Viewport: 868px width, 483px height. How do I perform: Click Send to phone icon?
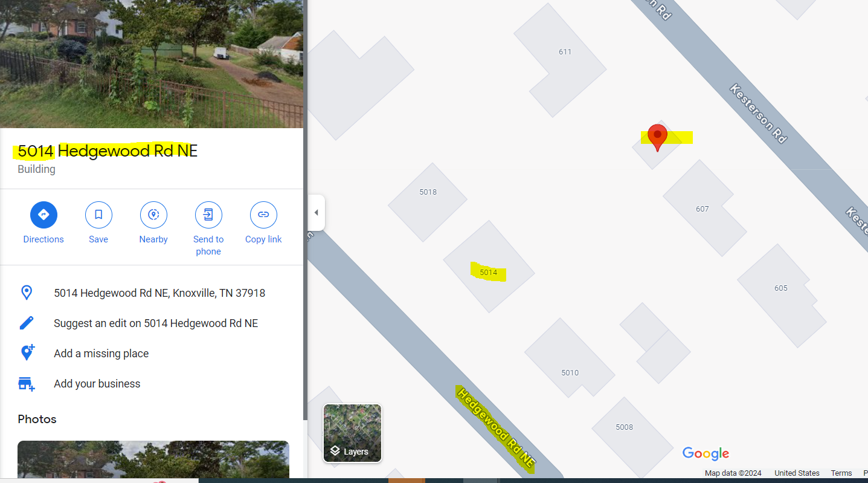208,215
